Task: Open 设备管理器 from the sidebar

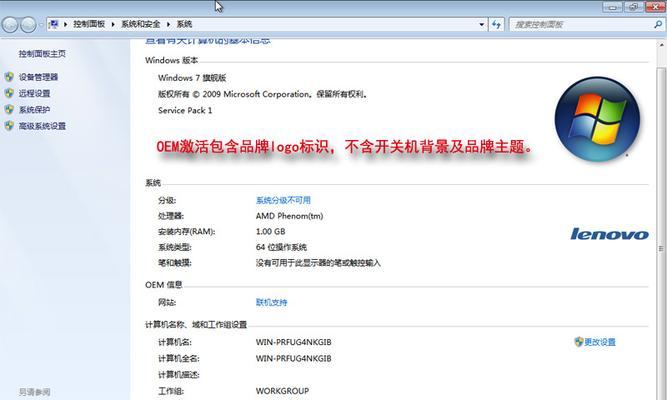Action: tap(38, 77)
